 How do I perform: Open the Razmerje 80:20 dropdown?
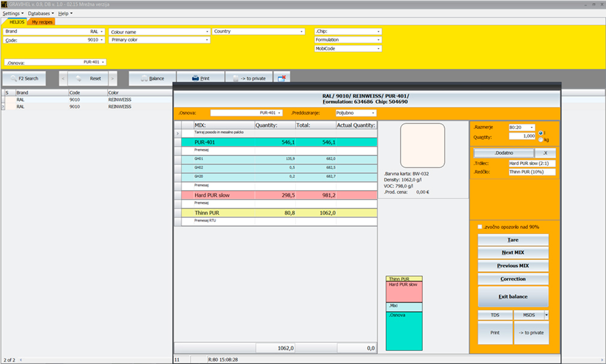(532, 127)
